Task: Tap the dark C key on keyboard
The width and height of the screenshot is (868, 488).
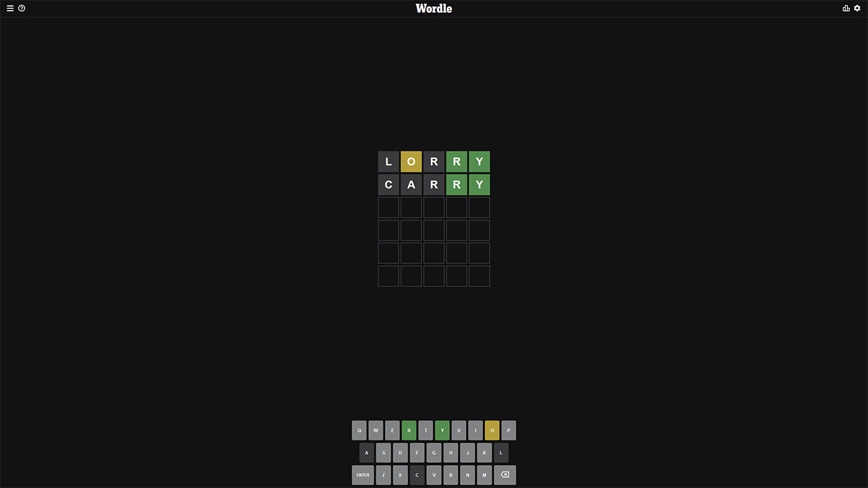Action: coord(417,475)
